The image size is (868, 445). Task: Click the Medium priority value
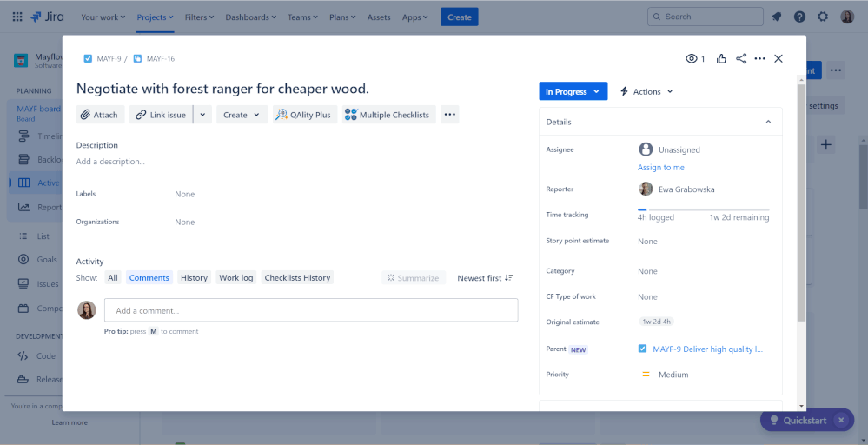pyautogui.click(x=665, y=374)
